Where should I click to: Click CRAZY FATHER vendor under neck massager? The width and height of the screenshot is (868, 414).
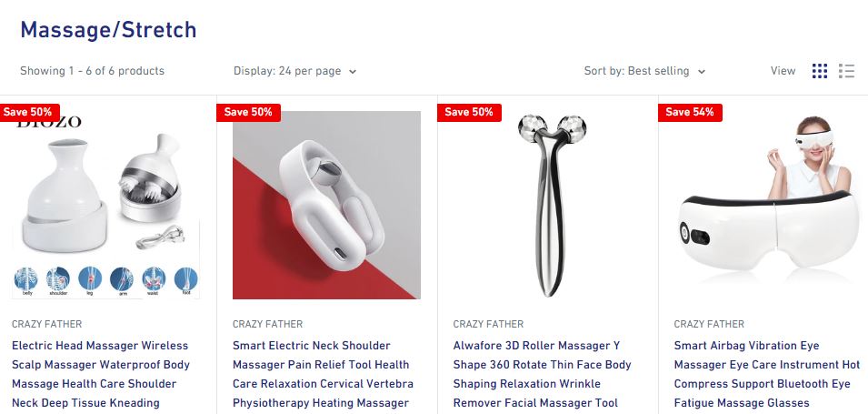pyautogui.click(x=268, y=324)
